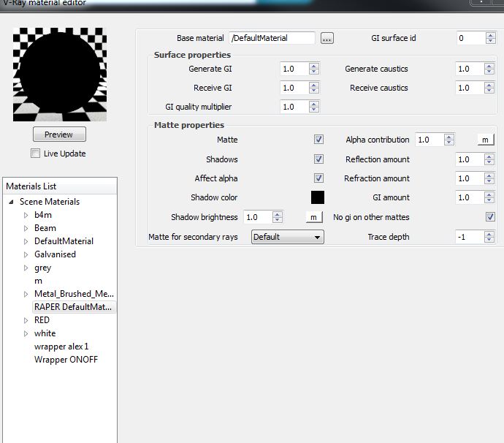Screen dimensions: 504x443
Task: Select the Beam material label
Action: [45, 228]
